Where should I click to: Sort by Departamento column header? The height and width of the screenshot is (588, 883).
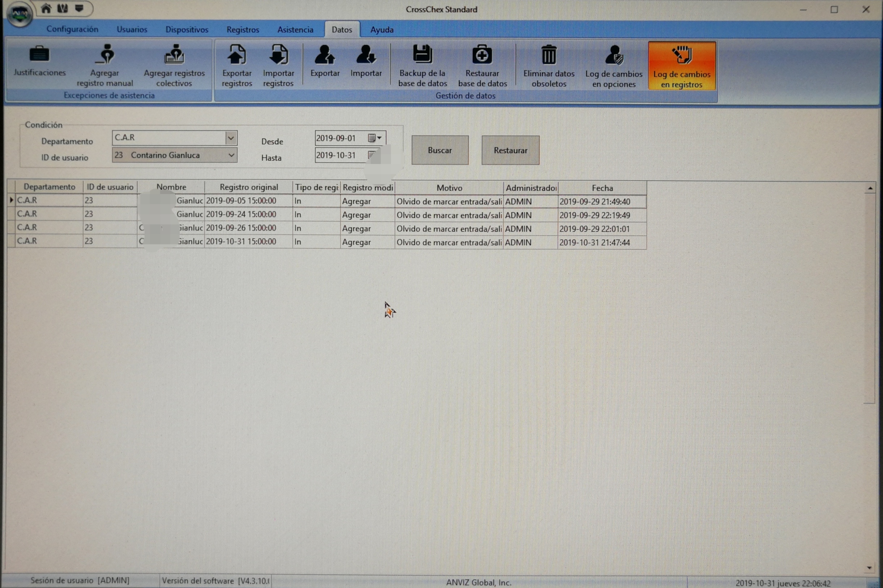click(49, 187)
